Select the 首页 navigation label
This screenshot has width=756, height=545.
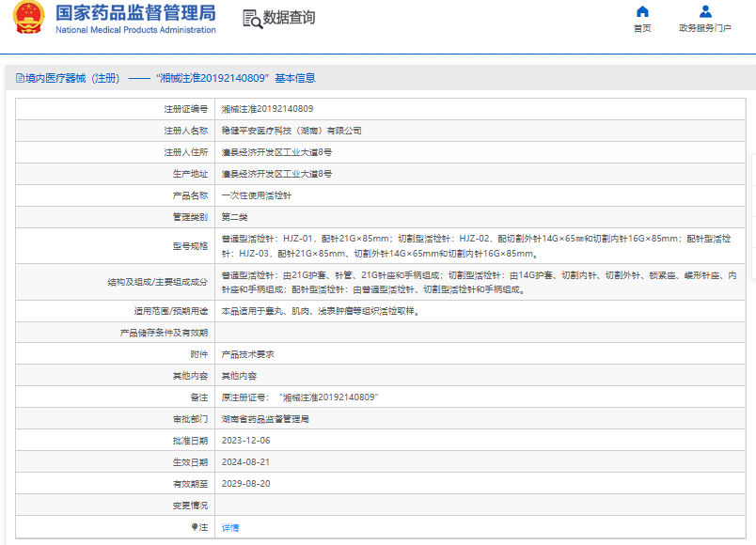pyautogui.click(x=642, y=28)
